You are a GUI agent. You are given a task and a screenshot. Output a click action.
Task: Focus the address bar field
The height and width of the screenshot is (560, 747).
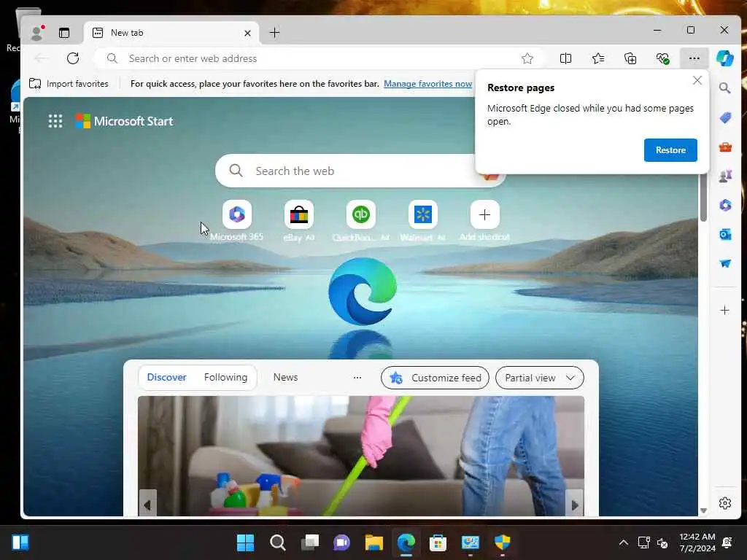coord(320,58)
